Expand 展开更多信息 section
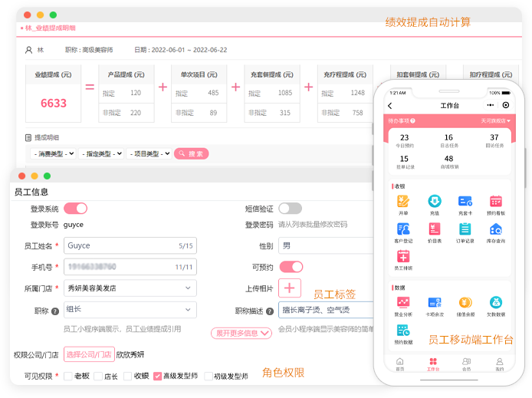Screen dimensions: 532x398 coord(241,333)
